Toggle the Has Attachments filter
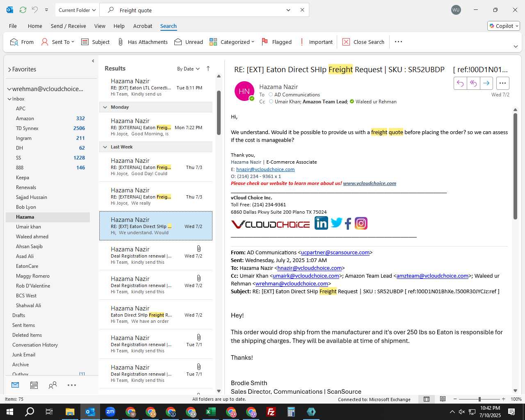Image resolution: width=525 pixels, height=420 pixels. click(142, 42)
